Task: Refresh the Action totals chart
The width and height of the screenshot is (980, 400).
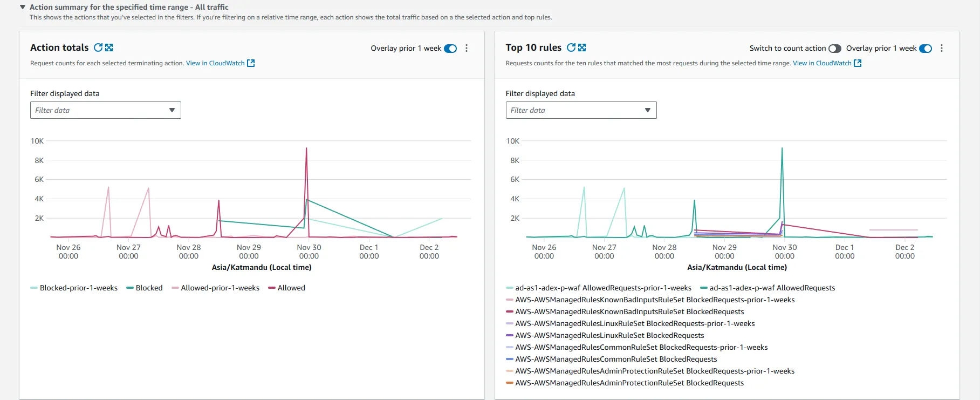Action: [98, 48]
